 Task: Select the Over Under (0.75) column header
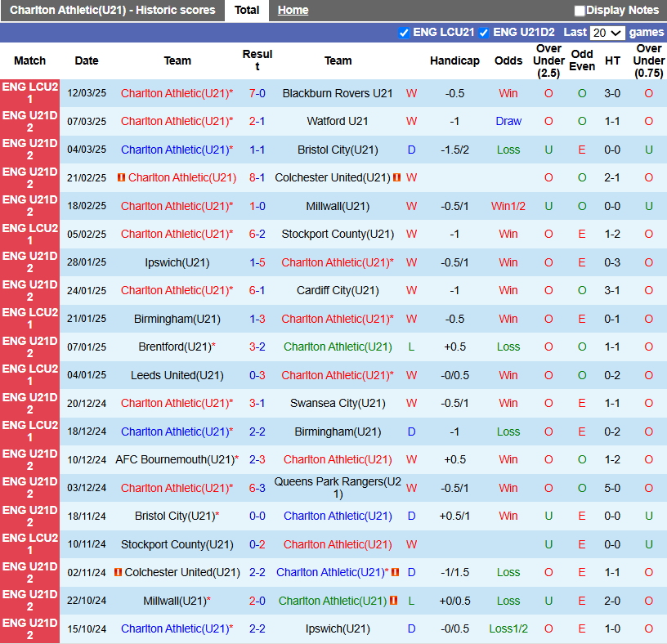[x=649, y=60]
